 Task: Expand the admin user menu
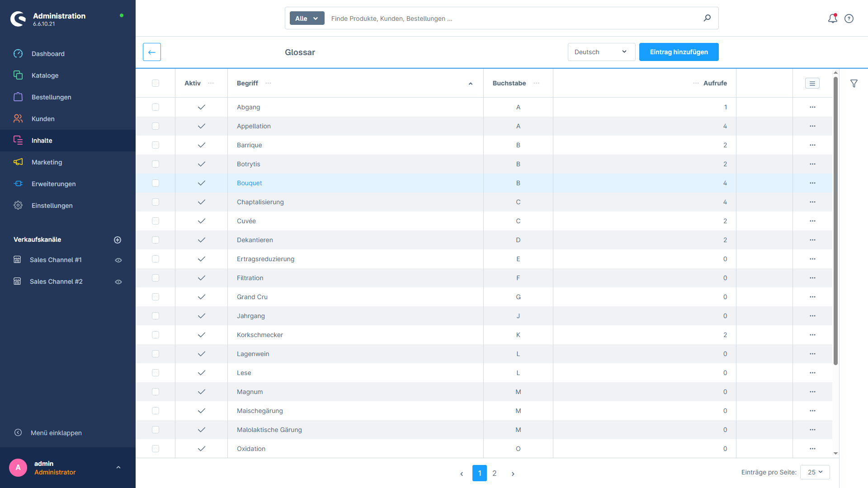pyautogui.click(x=118, y=468)
